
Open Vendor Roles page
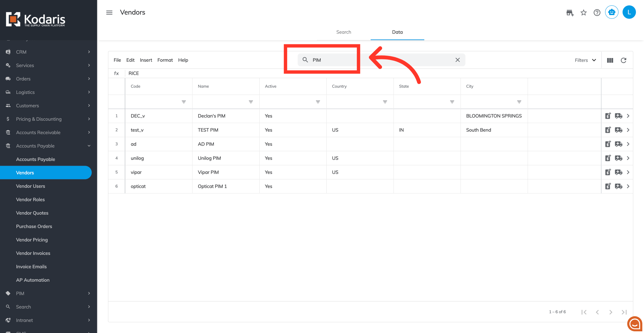[x=30, y=200]
